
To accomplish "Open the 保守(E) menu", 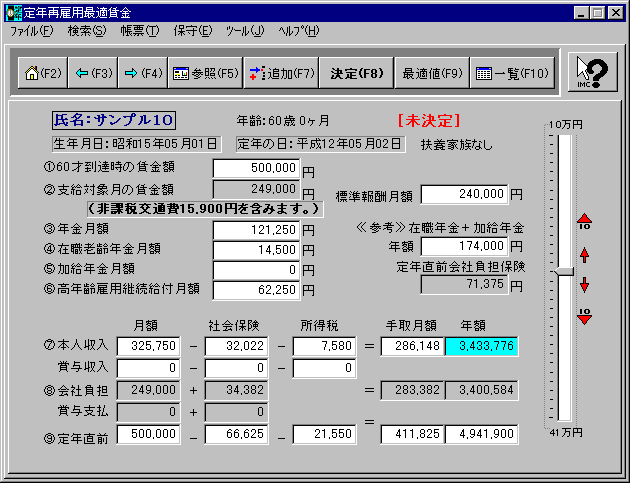I will point(192,31).
